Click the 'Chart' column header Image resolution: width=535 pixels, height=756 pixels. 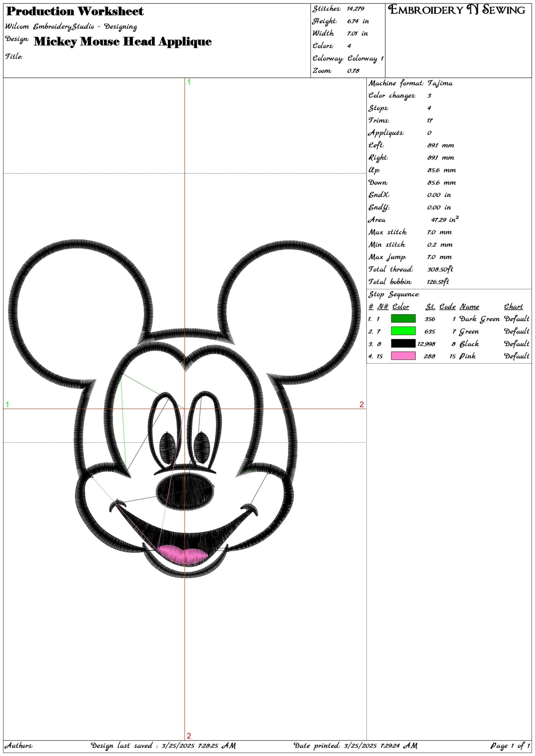point(513,307)
